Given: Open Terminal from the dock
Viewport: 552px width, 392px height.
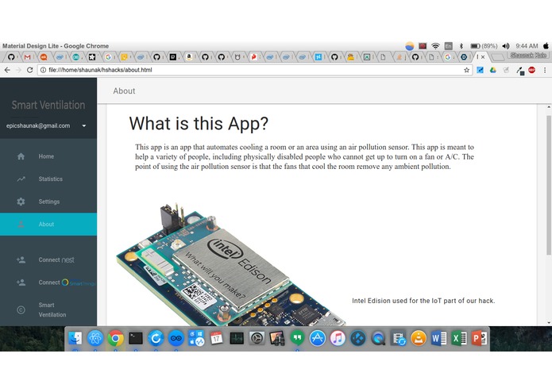Looking at the screenshot, I should click(136, 339).
